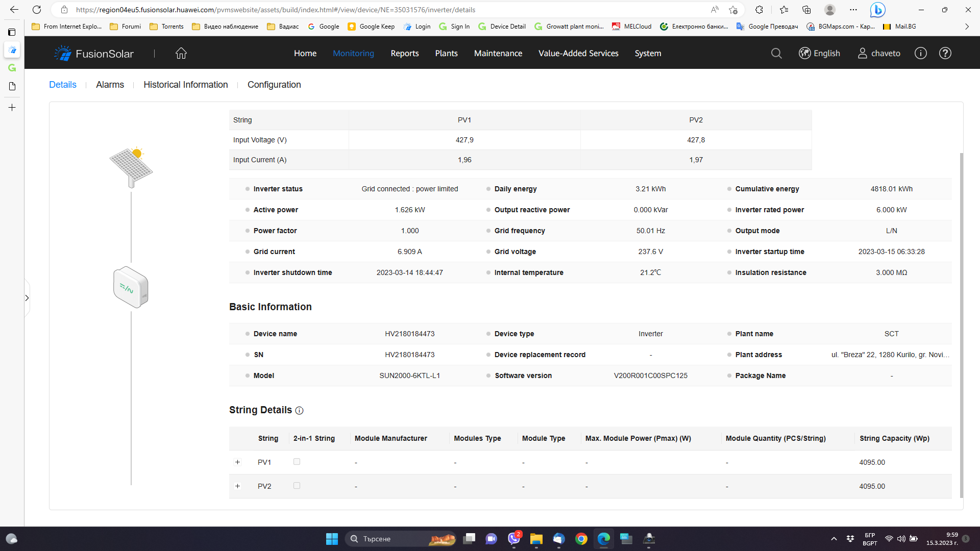Click the inverter device icon in diagram
Screen dimensions: 980x551
pyautogui.click(x=131, y=287)
